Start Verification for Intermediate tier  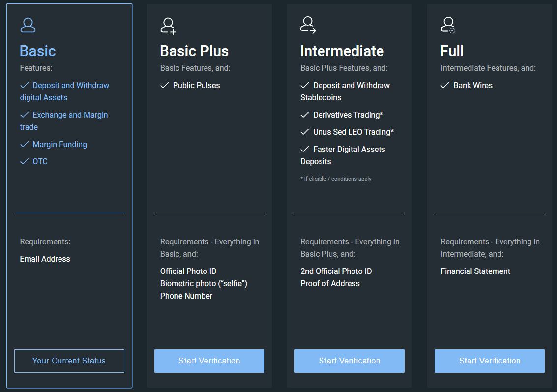349,361
